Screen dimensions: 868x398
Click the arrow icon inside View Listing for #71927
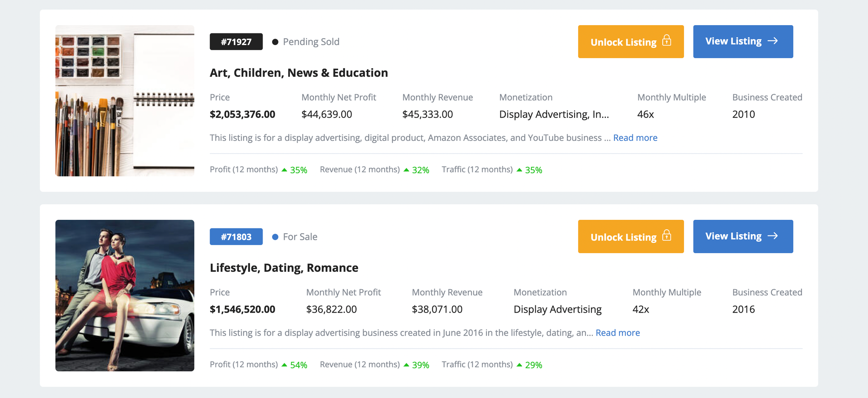773,41
